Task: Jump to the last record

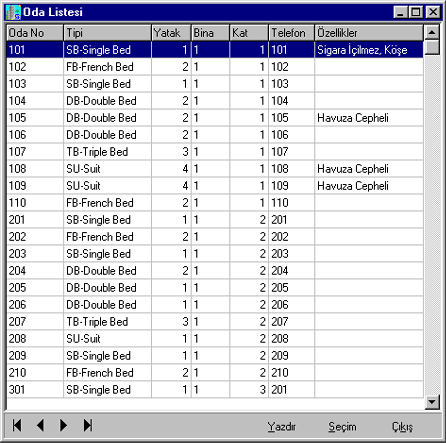Action: click(88, 426)
